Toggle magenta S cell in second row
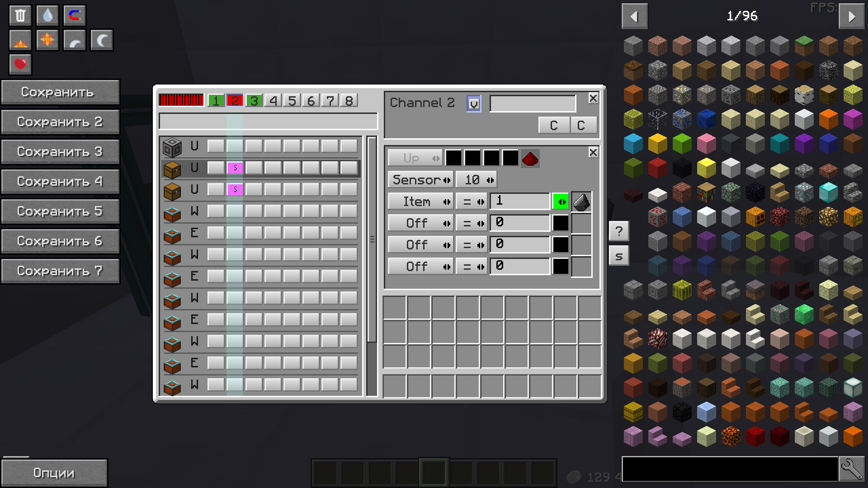This screenshot has height=488, width=868. point(235,168)
